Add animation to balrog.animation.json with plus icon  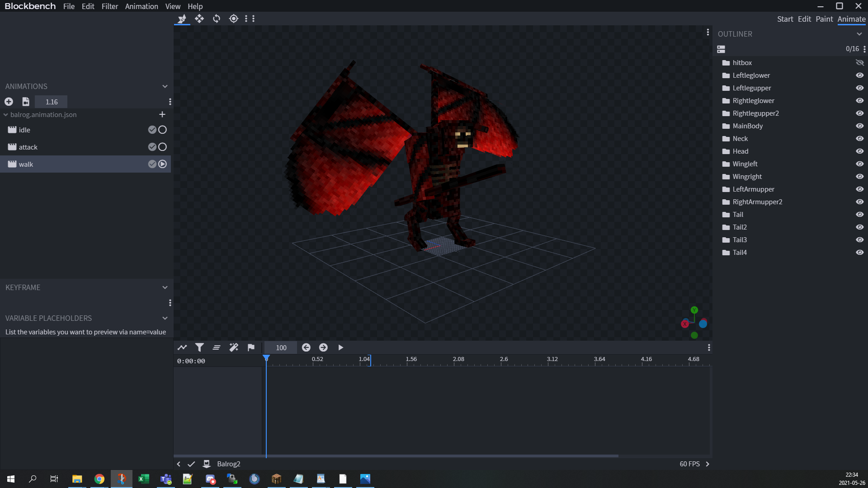tap(162, 114)
